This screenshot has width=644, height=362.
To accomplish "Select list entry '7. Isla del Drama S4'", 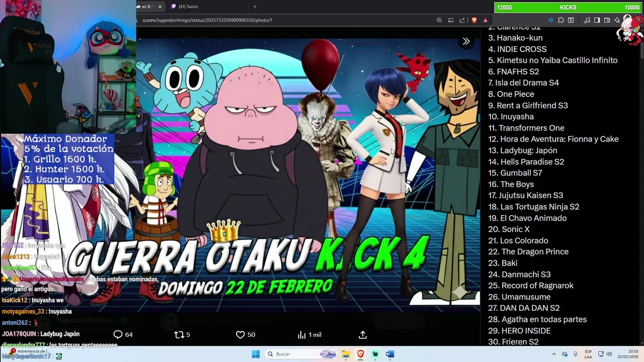I will click(x=523, y=83).
